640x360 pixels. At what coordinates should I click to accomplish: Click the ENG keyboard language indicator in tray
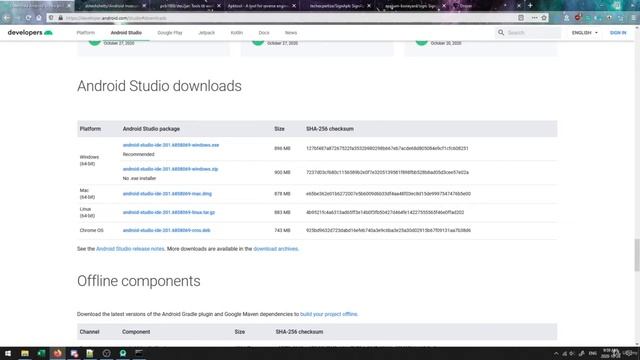pyautogui.click(x=593, y=353)
